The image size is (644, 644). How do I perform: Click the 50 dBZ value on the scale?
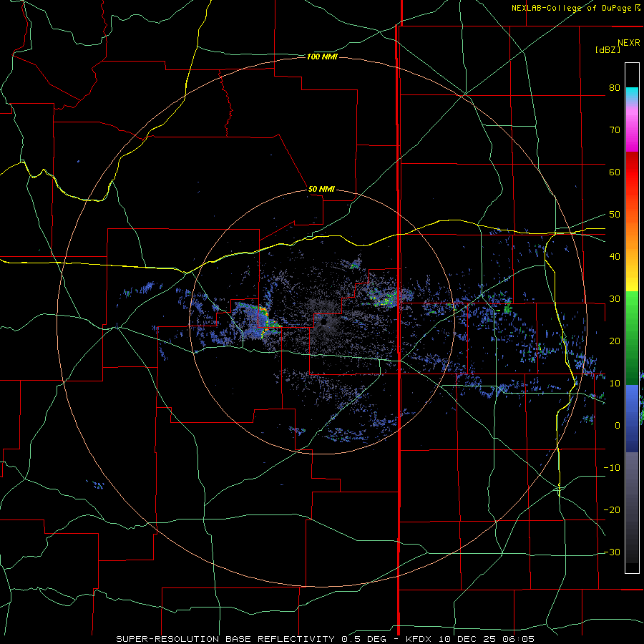pos(615,215)
